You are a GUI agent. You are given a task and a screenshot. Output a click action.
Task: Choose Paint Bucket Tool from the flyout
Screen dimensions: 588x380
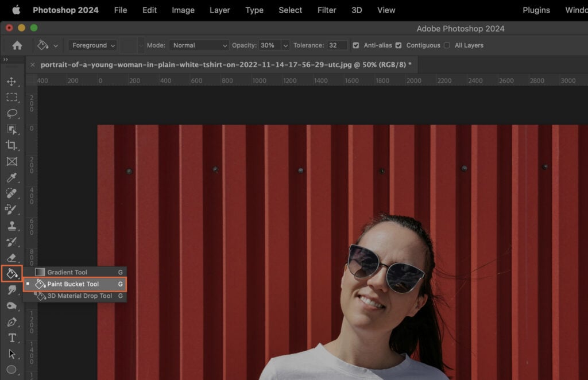pyautogui.click(x=73, y=284)
